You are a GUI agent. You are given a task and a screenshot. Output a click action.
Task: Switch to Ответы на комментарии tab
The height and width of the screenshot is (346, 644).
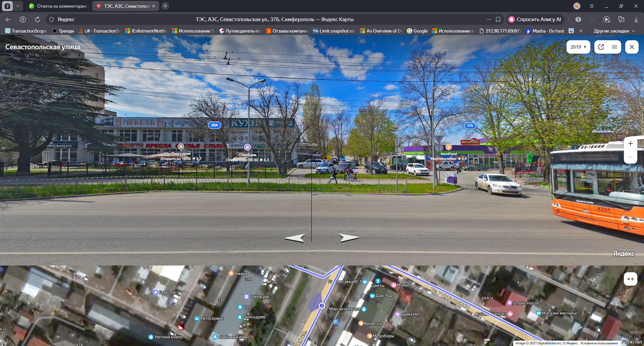58,6
